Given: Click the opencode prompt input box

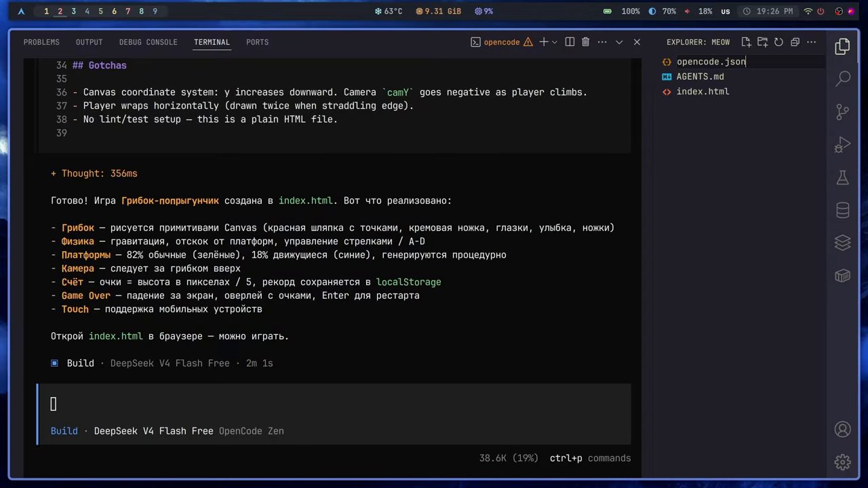Looking at the screenshot, I should click(x=334, y=405).
